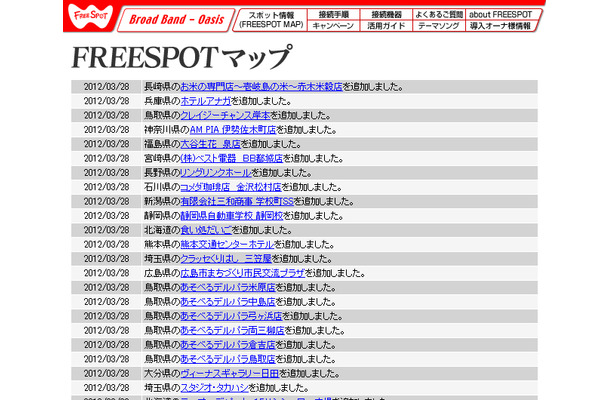The width and height of the screenshot is (610, 400).
Task: Open キャンペーン menu item
Action: (333, 26)
